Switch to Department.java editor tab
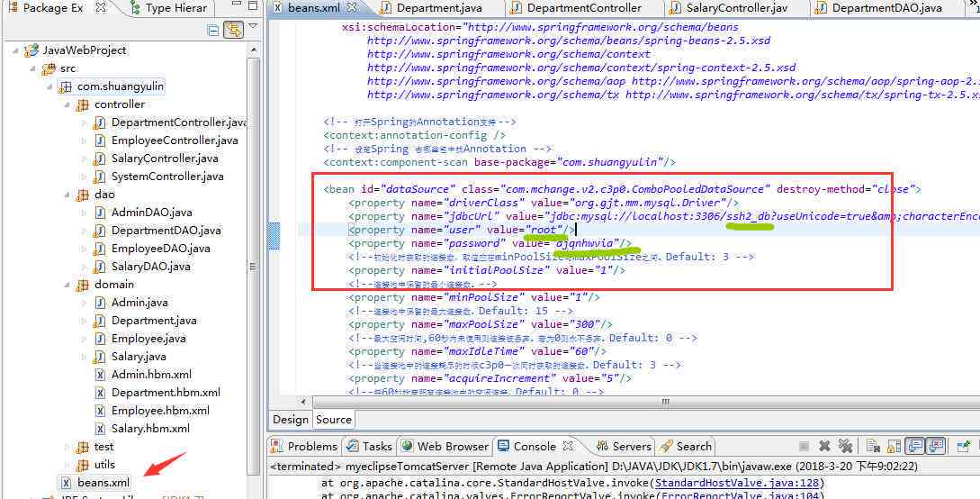Screen dimensions: 980x499 [x=431, y=8]
